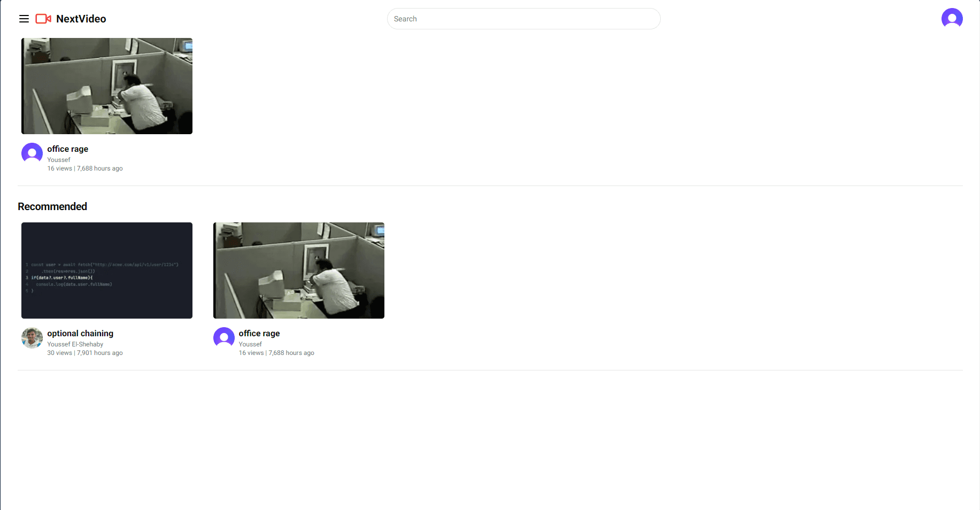980x510 pixels.
Task: Click '30 views | 7,901 hours ago' text
Action: (x=85, y=353)
